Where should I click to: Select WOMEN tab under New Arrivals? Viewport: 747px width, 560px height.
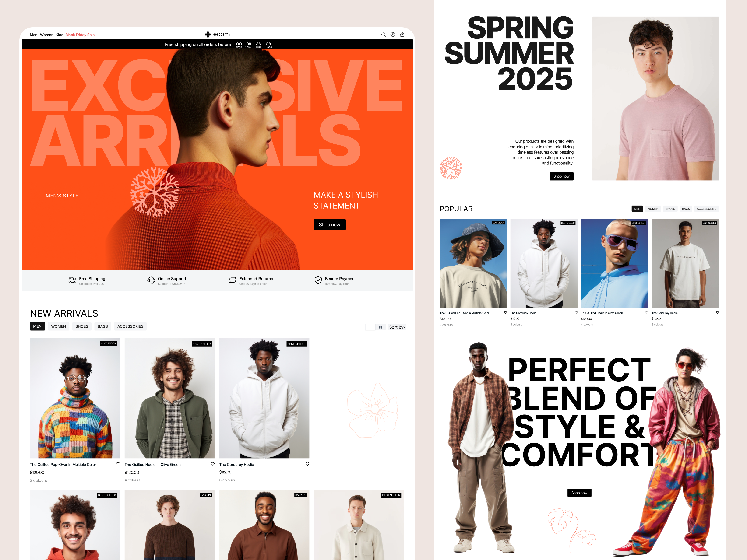pos(58,326)
